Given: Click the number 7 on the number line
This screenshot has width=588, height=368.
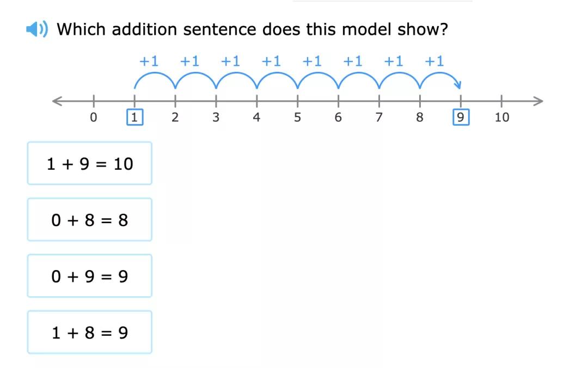Looking at the screenshot, I should click(x=379, y=117).
